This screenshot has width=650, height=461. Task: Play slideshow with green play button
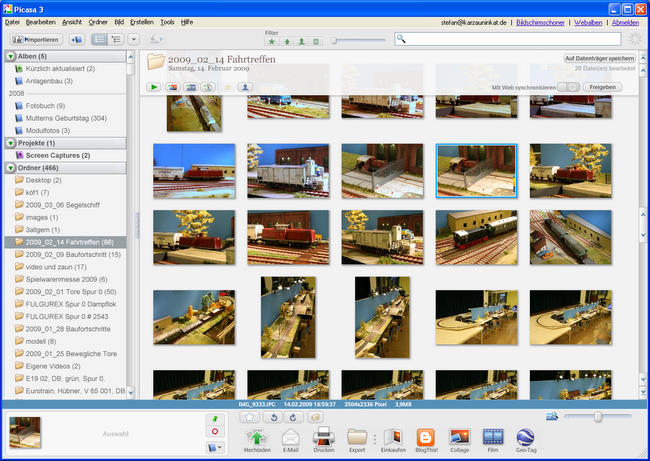point(155,87)
